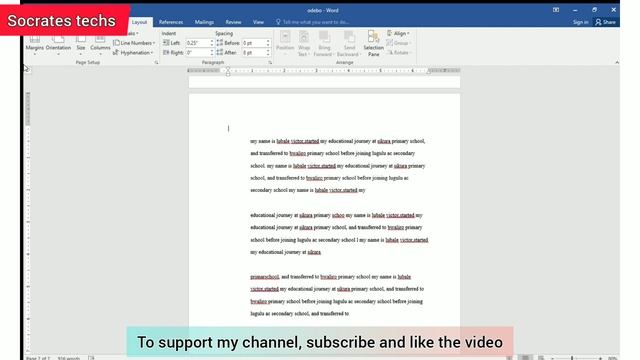This screenshot has width=640, height=360.
Task: Click the Indent Right icon label
Action: (173, 53)
